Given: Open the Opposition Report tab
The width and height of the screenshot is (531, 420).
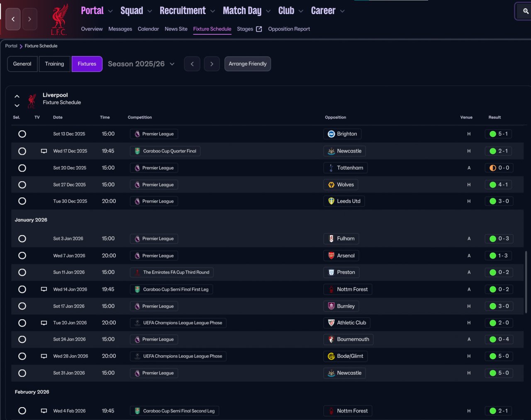Looking at the screenshot, I should click(x=289, y=29).
